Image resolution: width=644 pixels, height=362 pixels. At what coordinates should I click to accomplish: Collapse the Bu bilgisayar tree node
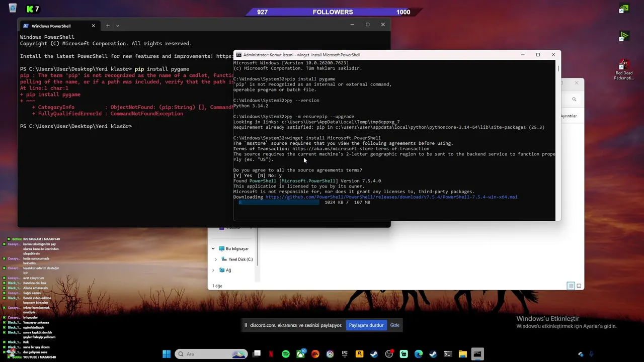(213, 249)
